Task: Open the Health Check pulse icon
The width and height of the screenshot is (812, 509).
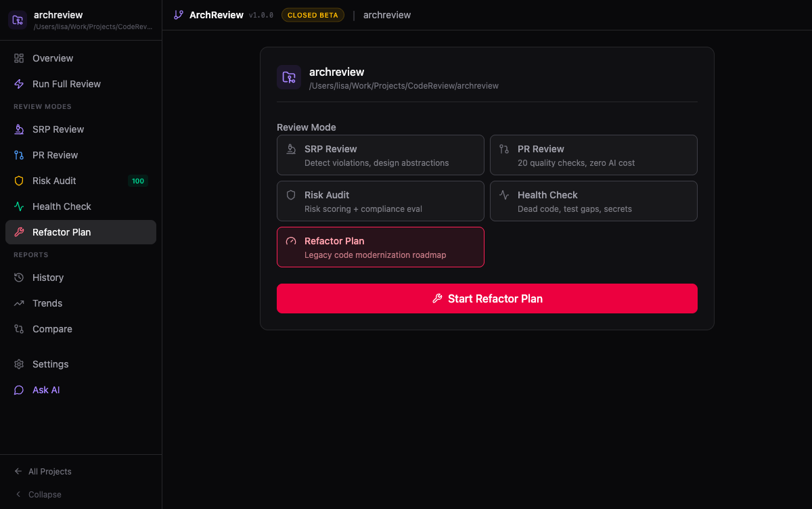Action: tap(19, 206)
